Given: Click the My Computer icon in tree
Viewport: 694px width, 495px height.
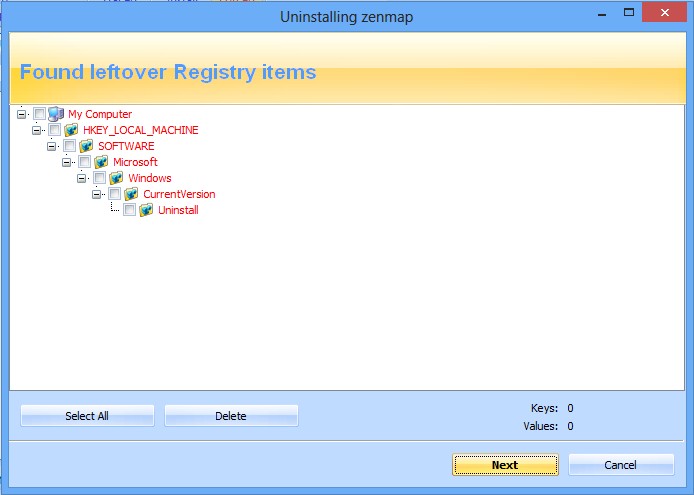Looking at the screenshot, I should point(56,114).
